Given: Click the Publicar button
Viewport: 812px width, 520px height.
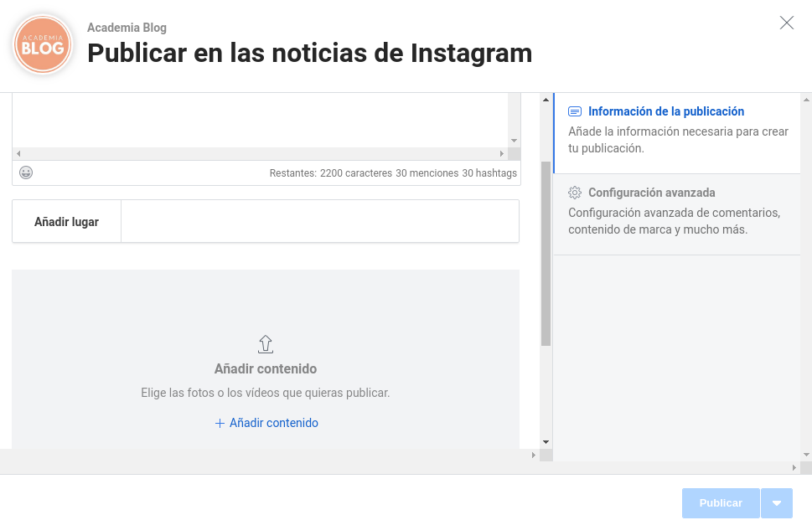Looking at the screenshot, I should (721, 503).
